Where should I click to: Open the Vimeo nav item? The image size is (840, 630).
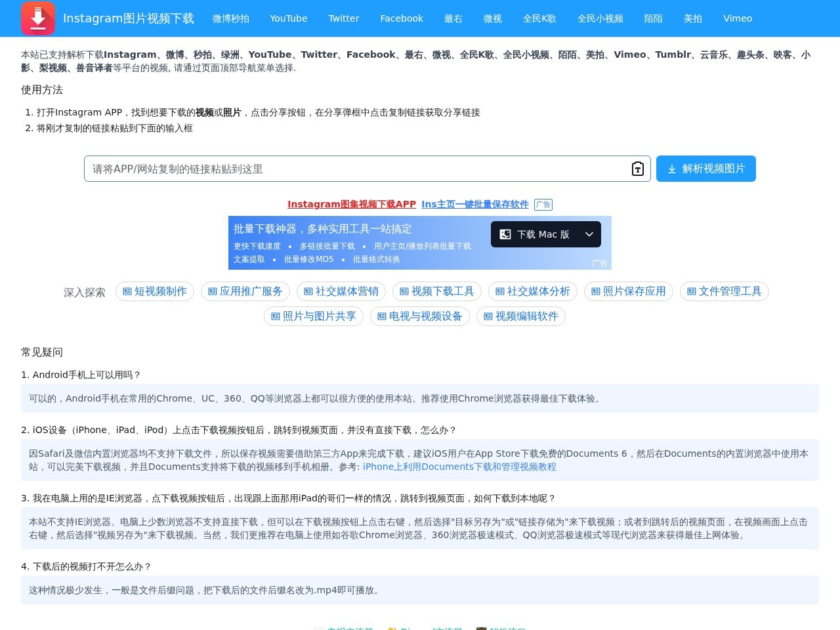click(738, 18)
